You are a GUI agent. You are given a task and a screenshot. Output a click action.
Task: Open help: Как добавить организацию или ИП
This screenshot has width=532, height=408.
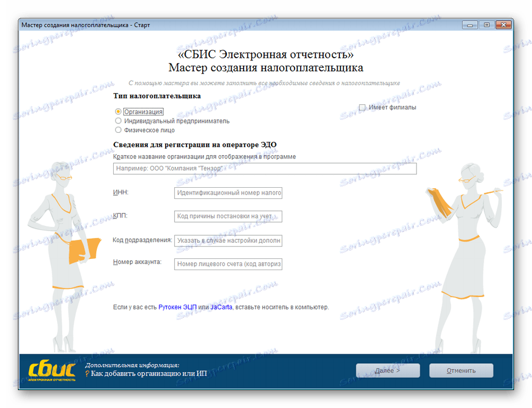[148, 374]
